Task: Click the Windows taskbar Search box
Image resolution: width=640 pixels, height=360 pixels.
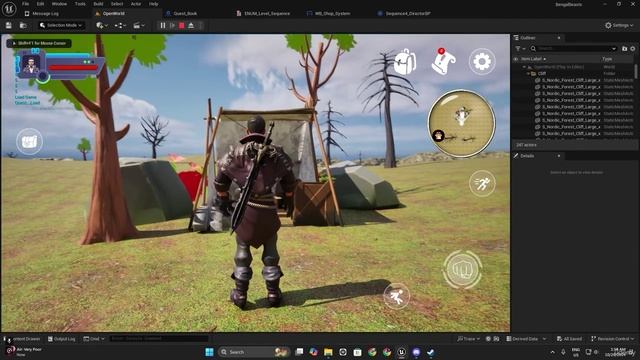Action: (254, 352)
